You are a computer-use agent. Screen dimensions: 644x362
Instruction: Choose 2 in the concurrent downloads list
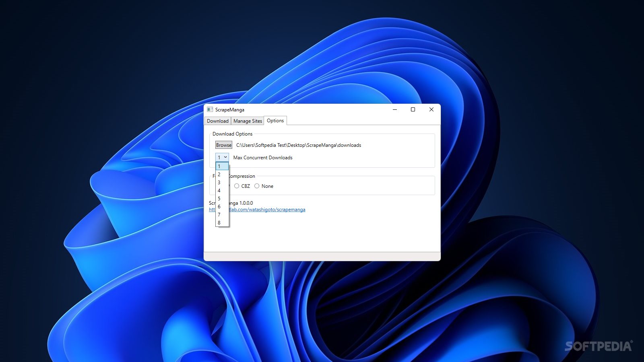point(222,175)
